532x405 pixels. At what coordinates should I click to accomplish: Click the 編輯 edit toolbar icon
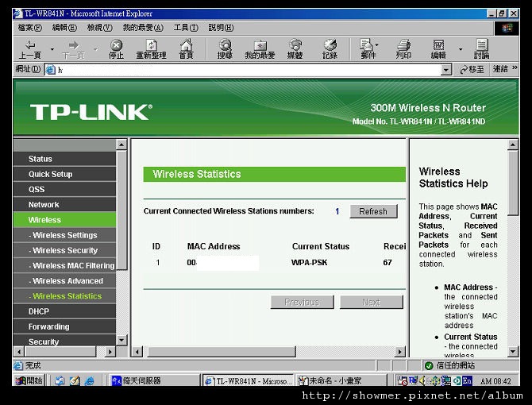pyautogui.click(x=438, y=49)
